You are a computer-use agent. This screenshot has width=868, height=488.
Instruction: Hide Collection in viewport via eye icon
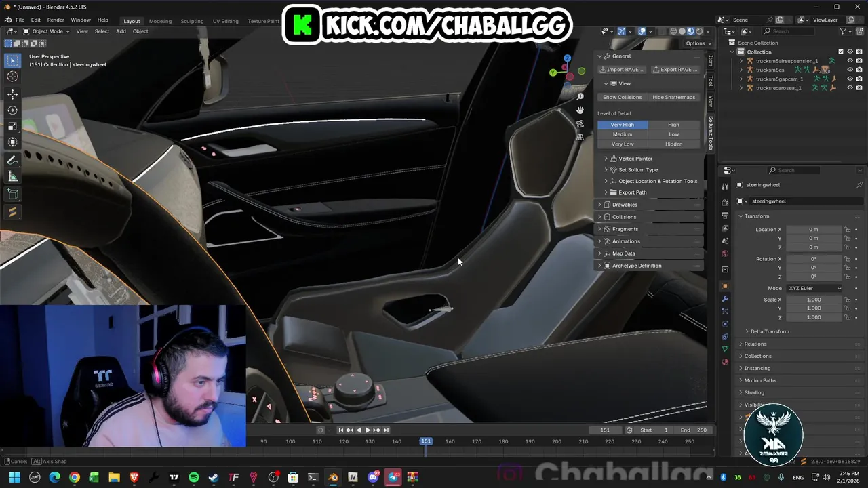pos(850,52)
